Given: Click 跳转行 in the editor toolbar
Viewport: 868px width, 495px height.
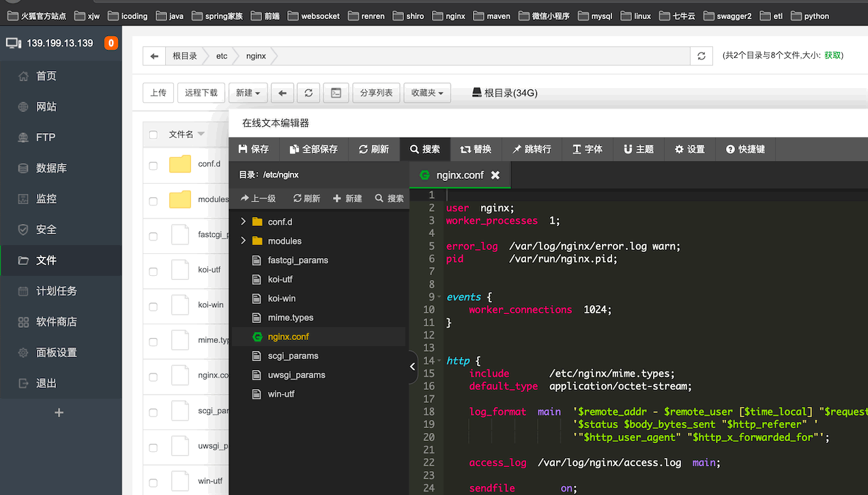Looking at the screenshot, I should (x=532, y=149).
